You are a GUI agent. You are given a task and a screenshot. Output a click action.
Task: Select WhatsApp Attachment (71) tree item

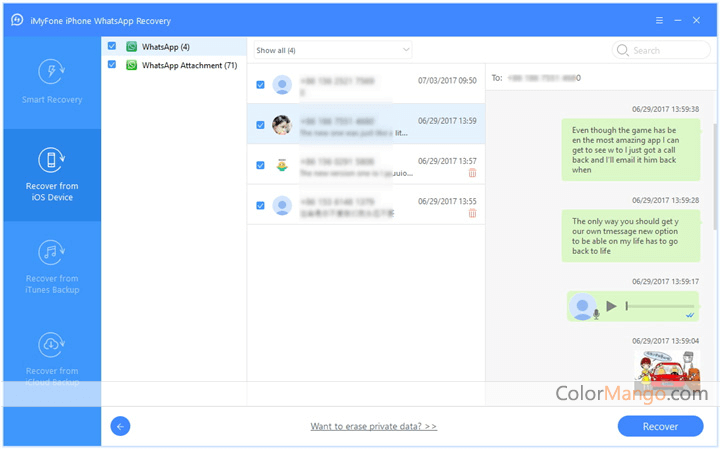189,65
